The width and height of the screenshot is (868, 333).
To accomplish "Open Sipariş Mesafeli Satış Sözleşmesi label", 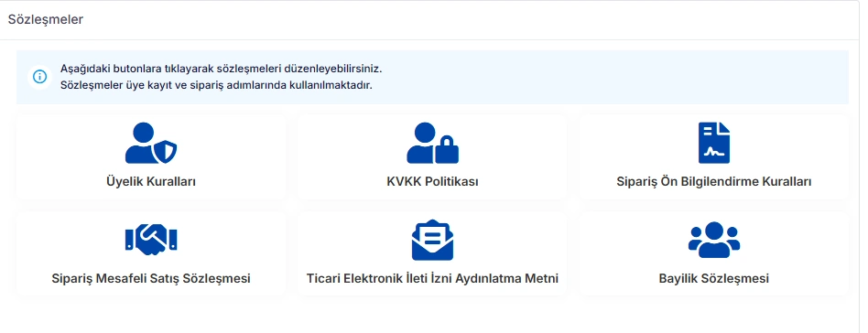I will (x=150, y=279).
